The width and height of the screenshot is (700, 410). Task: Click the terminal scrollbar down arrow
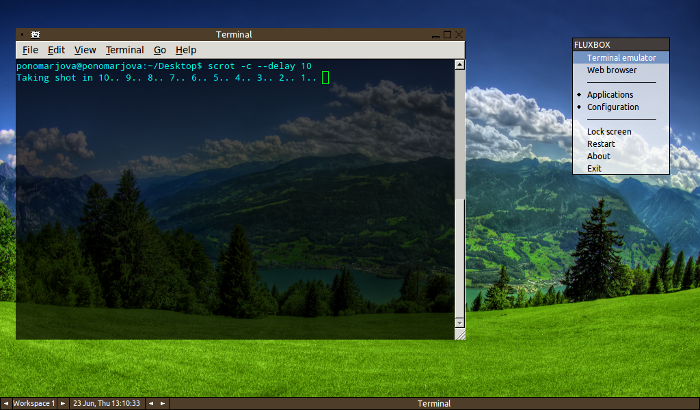click(x=459, y=322)
